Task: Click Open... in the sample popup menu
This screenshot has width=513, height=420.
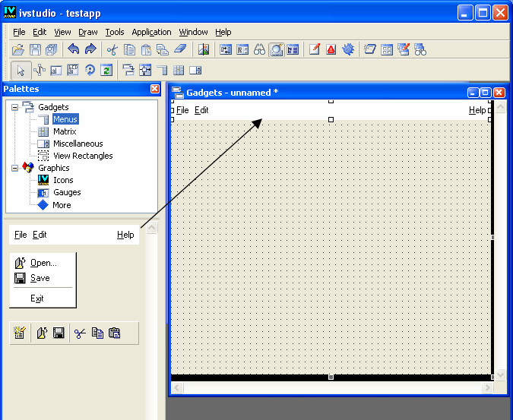Action: (x=43, y=263)
